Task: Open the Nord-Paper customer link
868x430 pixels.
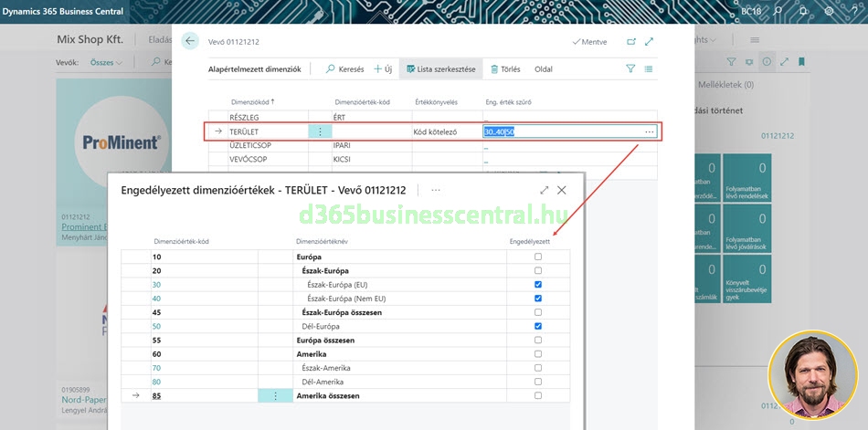Action: [83, 400]
